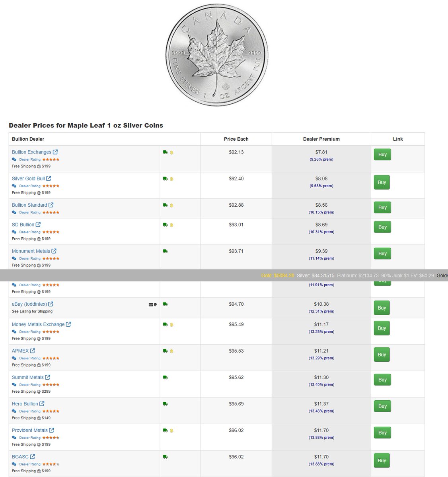
Task: Click Buy in the Provident Metals row
Action: 382,433
